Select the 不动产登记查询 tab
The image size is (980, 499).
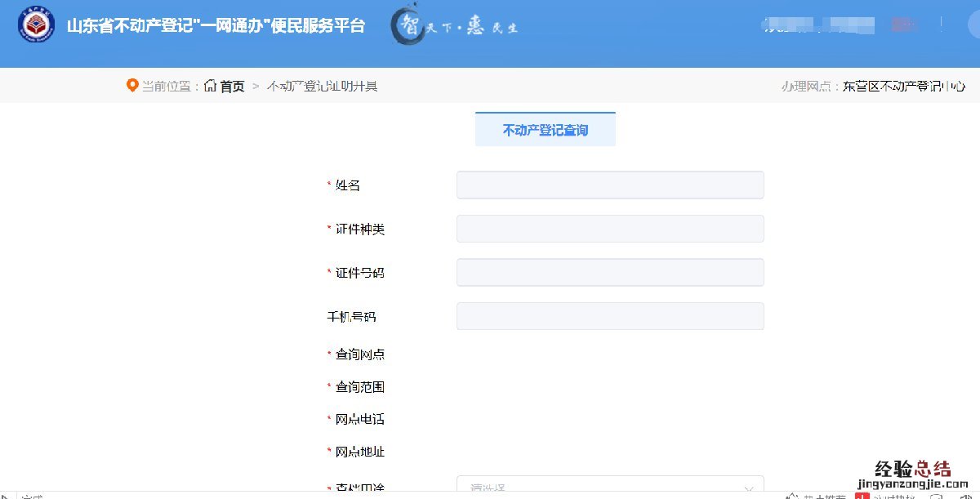545,130
